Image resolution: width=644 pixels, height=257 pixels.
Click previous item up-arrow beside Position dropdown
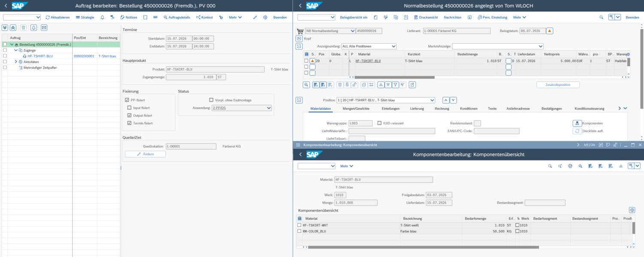tap(446, 100)
